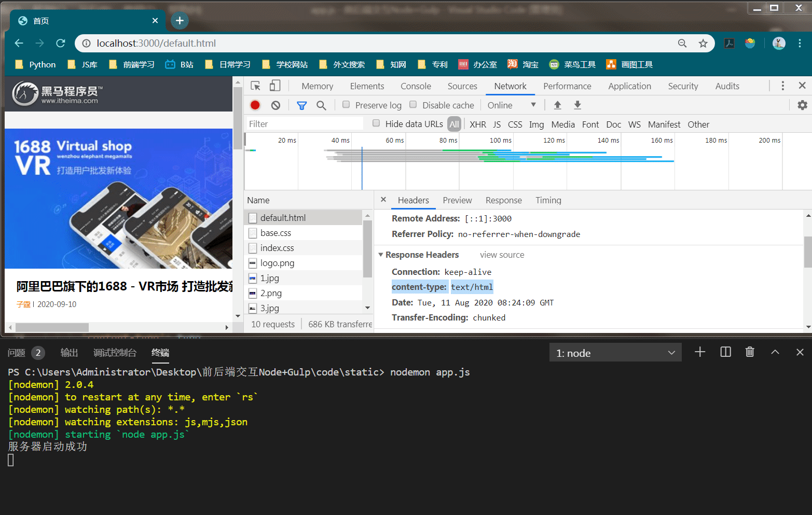
Task: Open the Sources DevTools tab
Action: tap(462, 86)
